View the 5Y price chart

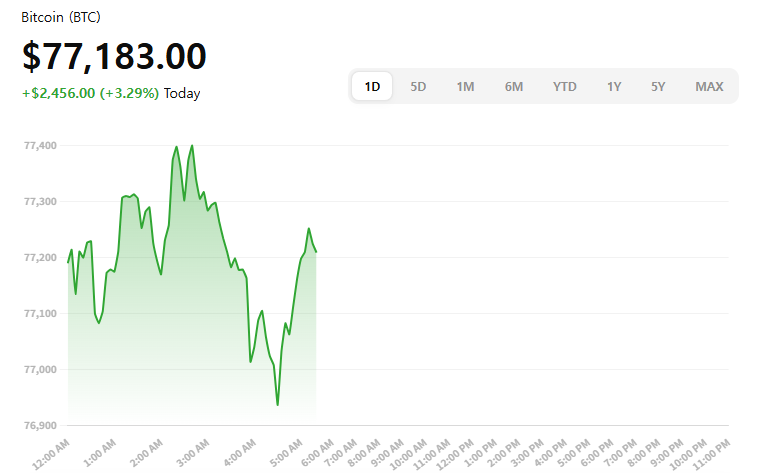(658, 86)
